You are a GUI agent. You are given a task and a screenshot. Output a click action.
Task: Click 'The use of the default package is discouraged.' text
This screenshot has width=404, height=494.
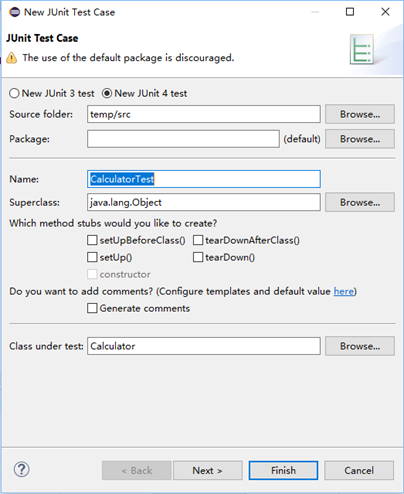point(128,58)
